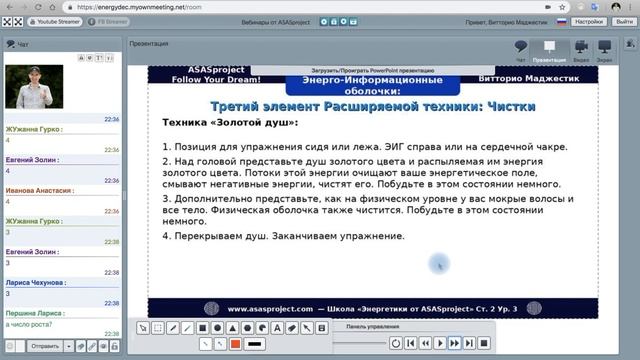Click chat sender name Иванова Анастасия
640x360 pixels.
tap(40, 191)
